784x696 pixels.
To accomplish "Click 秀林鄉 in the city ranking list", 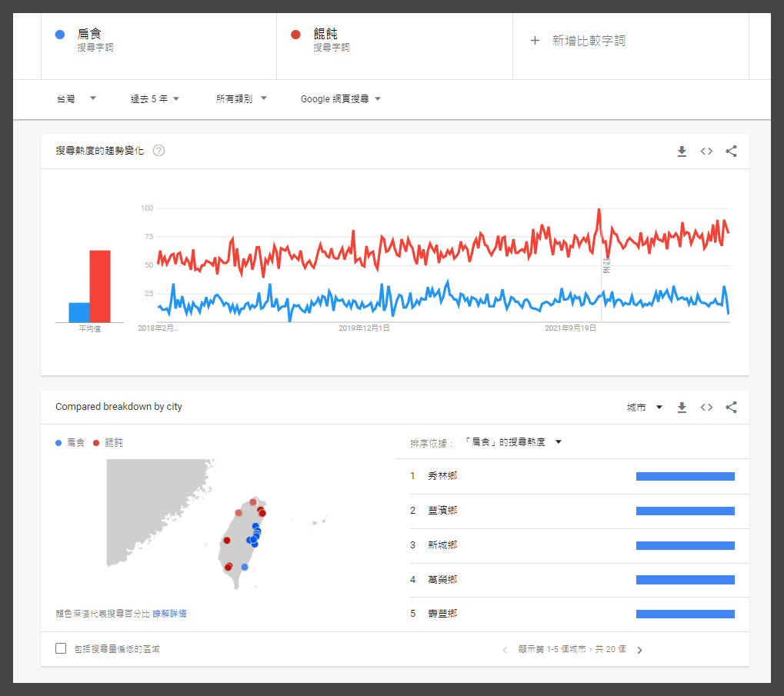I will click(443, 476).
